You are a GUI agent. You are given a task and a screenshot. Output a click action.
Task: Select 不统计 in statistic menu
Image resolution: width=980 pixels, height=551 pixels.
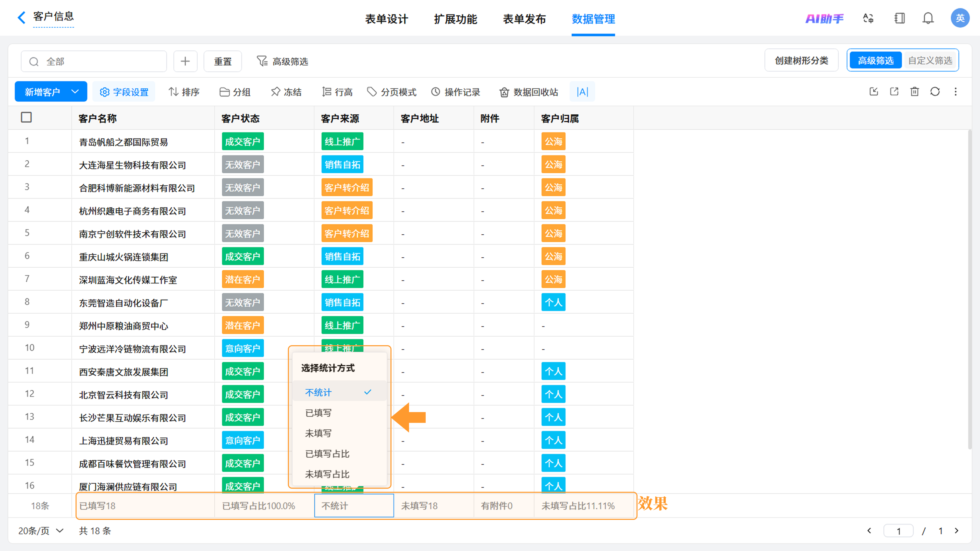(339, 392)
